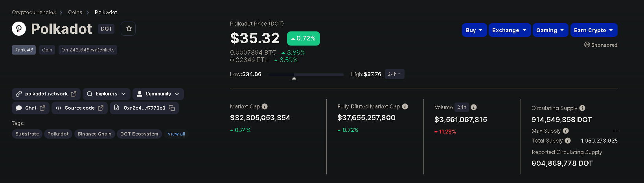Select the Polkadot tag

(58, 134)
